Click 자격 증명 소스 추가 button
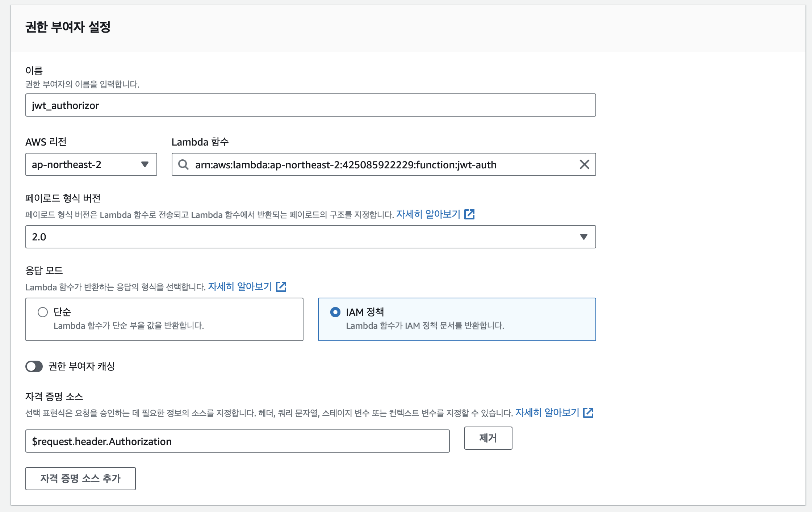 80,479
